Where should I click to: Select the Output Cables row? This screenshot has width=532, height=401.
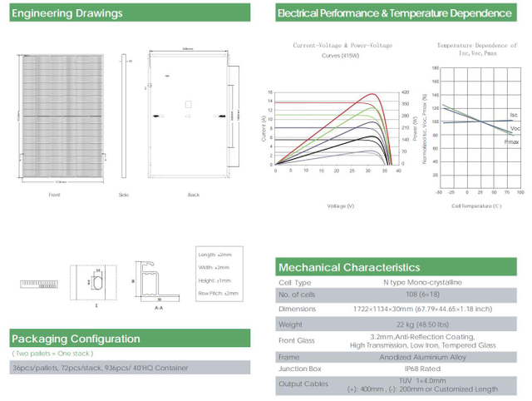pos(396,385)
